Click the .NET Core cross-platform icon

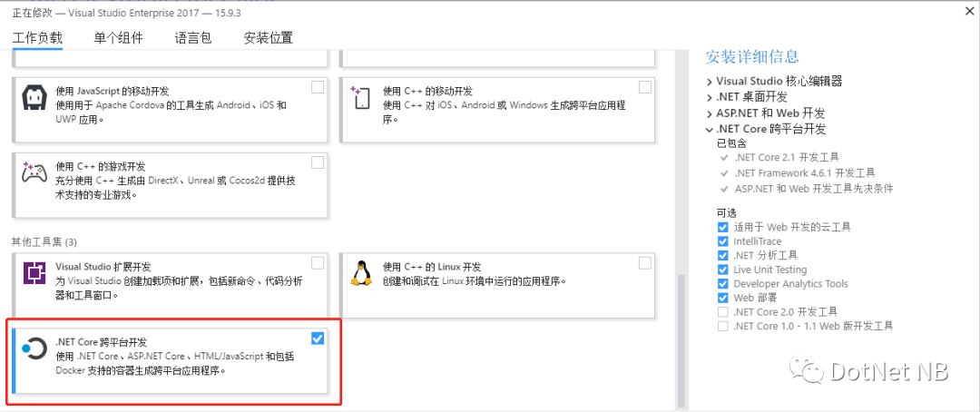pos(34,348)
